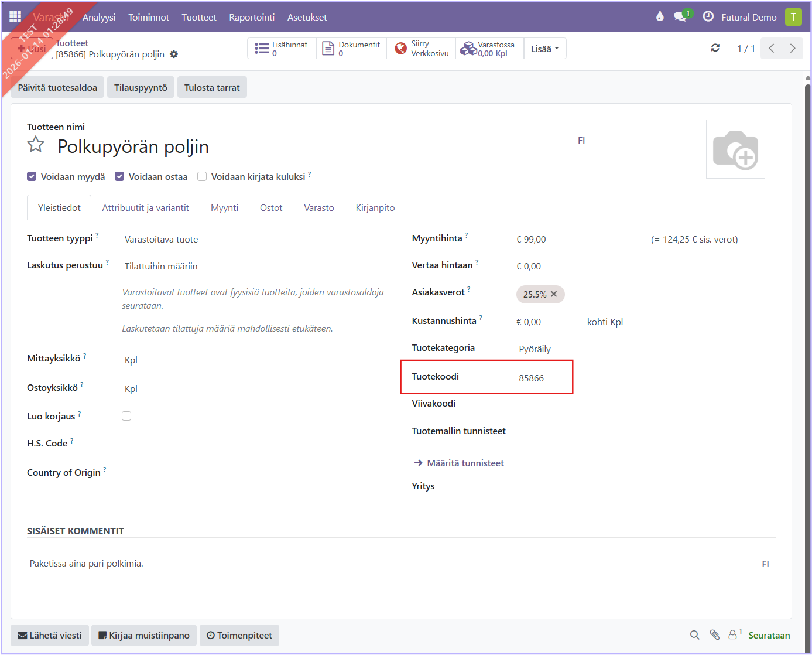This screenshot has width=812, height=655.
Task: Click the gear icon beside product breadcrumb
Action: (x=174, y=54)
